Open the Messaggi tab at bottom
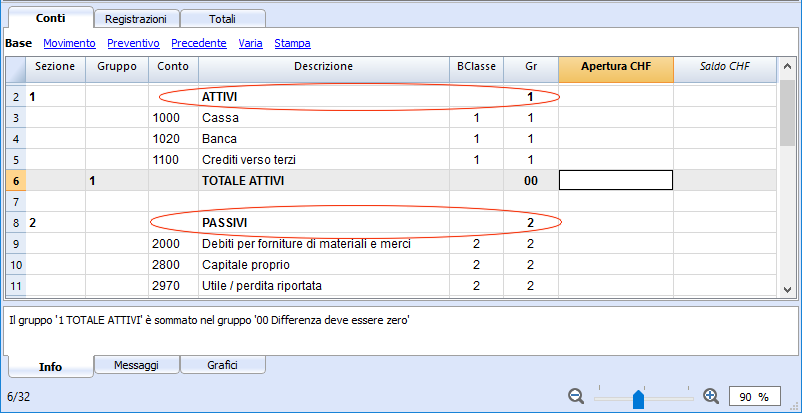The height and width of the screenshot is (413, 802). click(137, 365)
